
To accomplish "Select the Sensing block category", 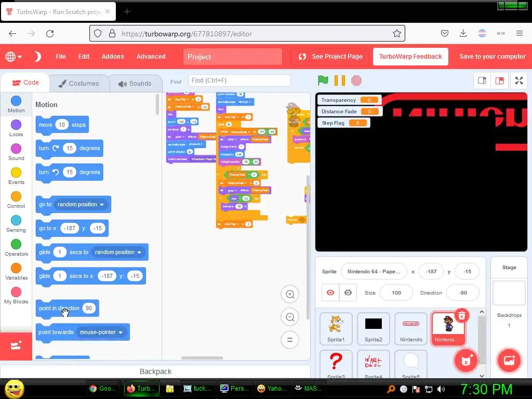I will pos(16,224).
